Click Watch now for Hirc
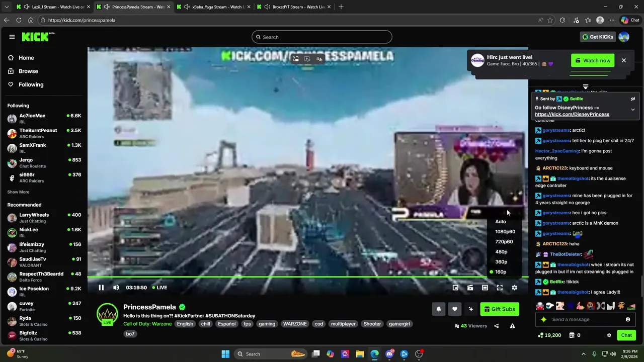This screenshot has width=644, height=362. [593, 60]
